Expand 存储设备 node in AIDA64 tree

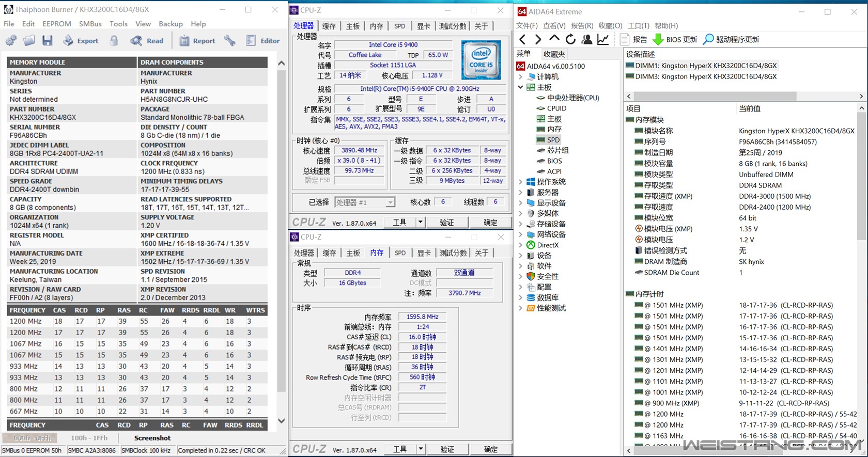coord(520,224)
